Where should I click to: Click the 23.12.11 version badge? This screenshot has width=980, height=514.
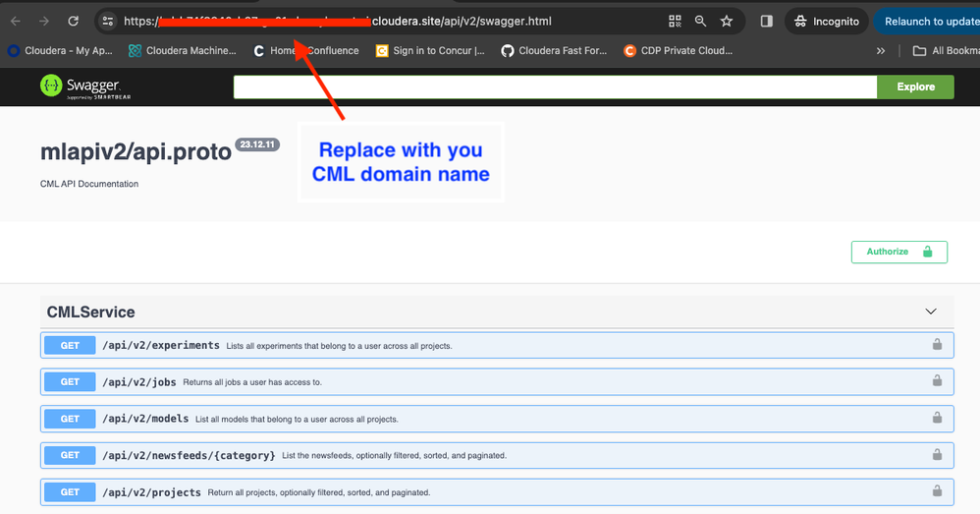coord(257,144)
